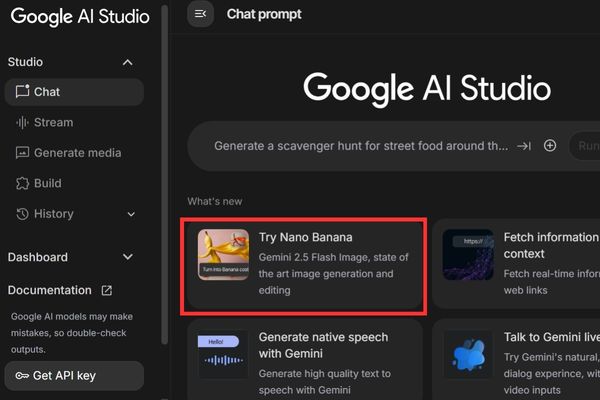The height and width of the screenshot is (400, 600).
Task: Click the Nano Banana thumbnail image
Action: (223, 255)
